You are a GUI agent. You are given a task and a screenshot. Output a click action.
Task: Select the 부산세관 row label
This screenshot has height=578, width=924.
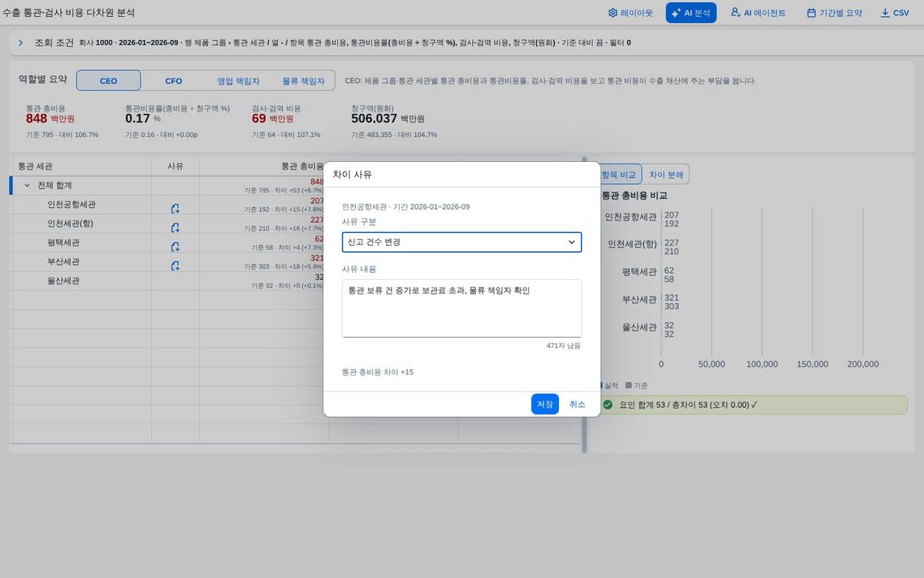click(63, 262)
